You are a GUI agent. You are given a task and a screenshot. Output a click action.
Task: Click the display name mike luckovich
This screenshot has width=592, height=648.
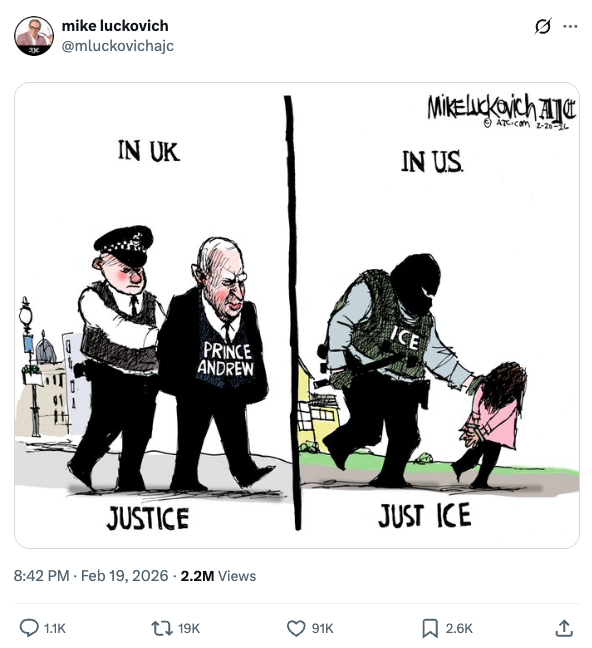click(115, 26)
